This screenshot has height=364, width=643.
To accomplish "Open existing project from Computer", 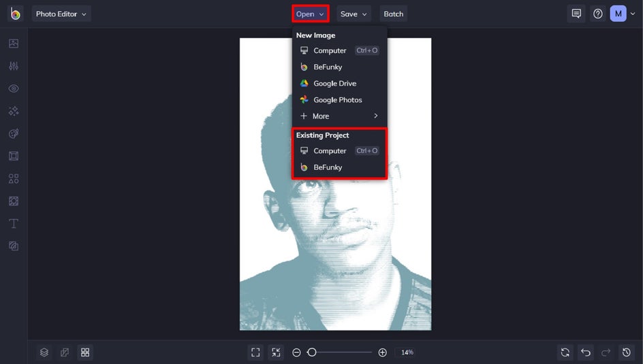I will 339,150.
